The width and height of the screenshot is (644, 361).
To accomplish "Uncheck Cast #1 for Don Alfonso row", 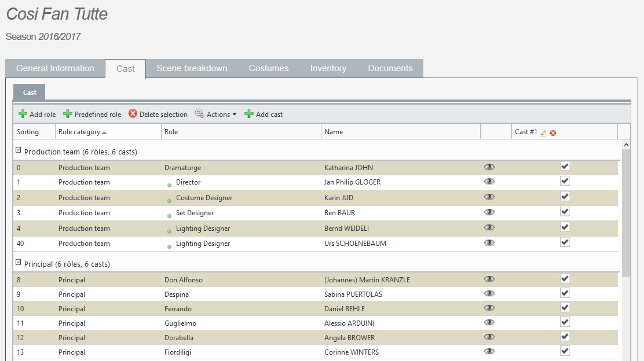I will (565, 278).
